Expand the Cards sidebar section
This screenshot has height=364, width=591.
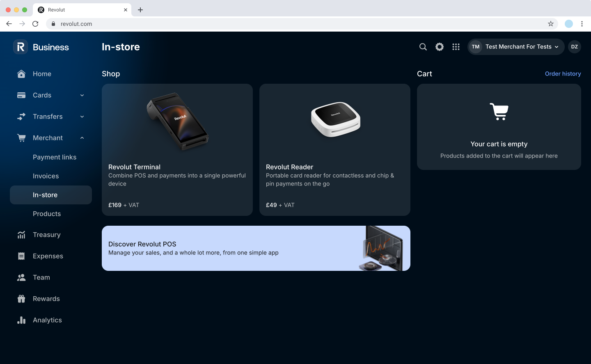[82, 95]
